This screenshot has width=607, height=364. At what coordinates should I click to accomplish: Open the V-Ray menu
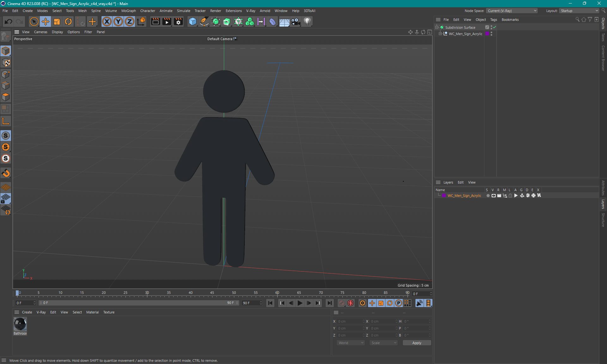(x=251, y=11)
